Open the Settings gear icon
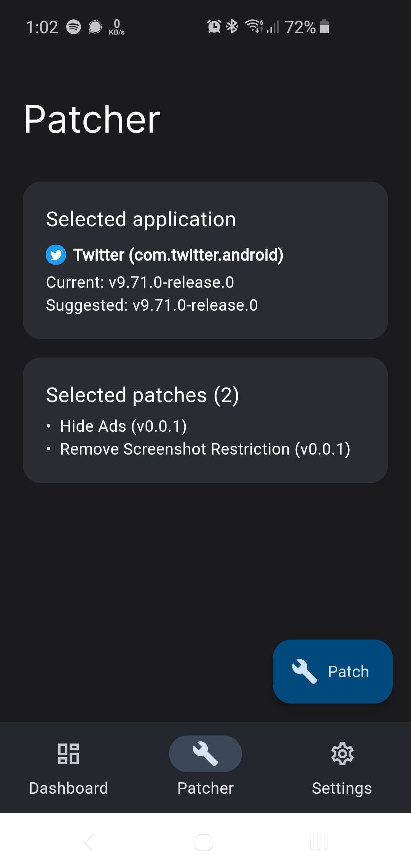411x868 pixels. click(x=342, y=753)
